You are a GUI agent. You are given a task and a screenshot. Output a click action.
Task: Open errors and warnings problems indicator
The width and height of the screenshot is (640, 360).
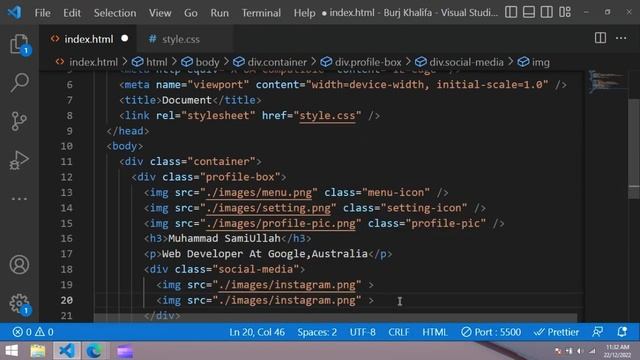[33, 332]
